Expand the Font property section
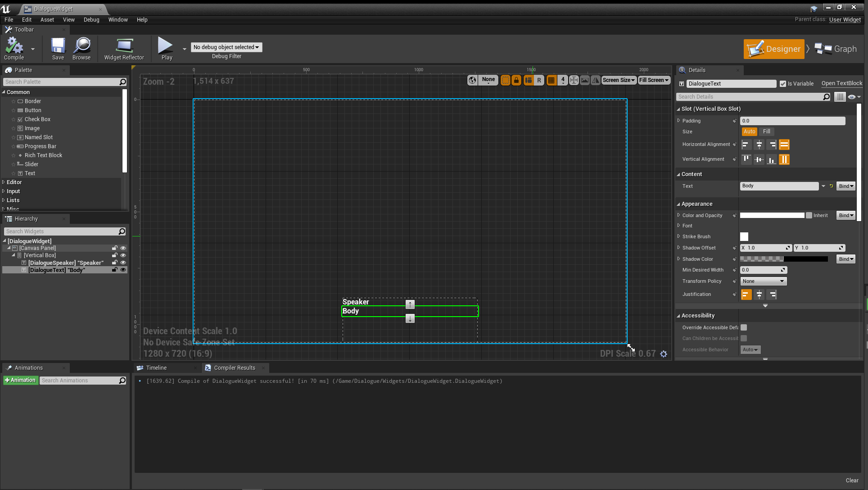The image size is (868, 490). click(679, 226)
